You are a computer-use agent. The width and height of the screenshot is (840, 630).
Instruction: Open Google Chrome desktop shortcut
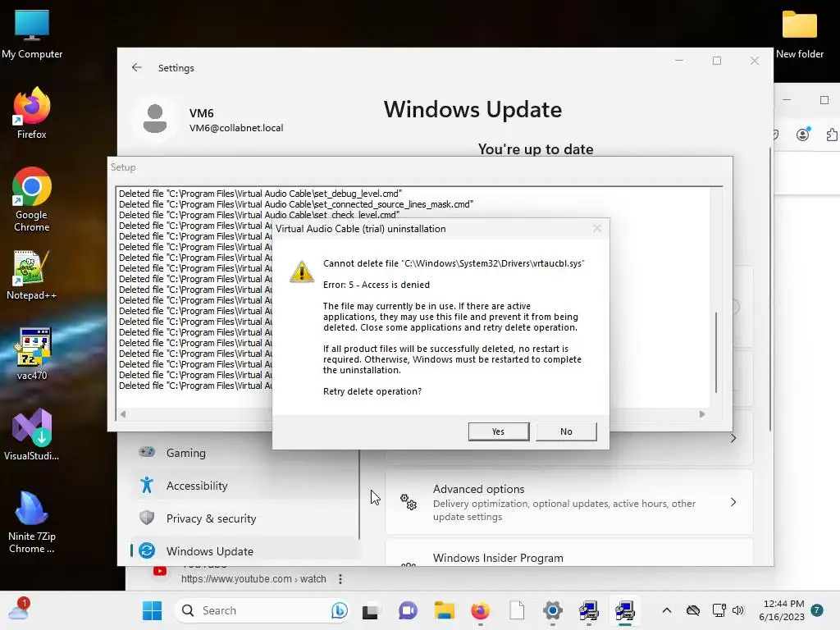click(x=32, y=199)
